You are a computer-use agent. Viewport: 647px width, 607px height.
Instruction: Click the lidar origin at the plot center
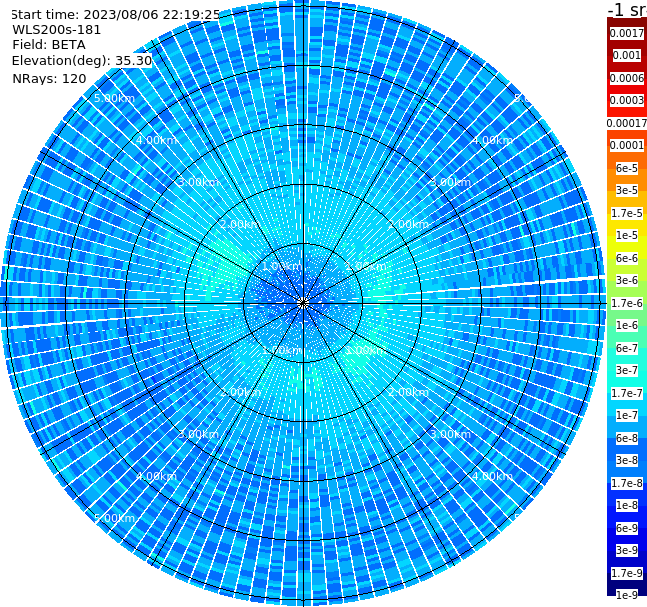(303, 304)
